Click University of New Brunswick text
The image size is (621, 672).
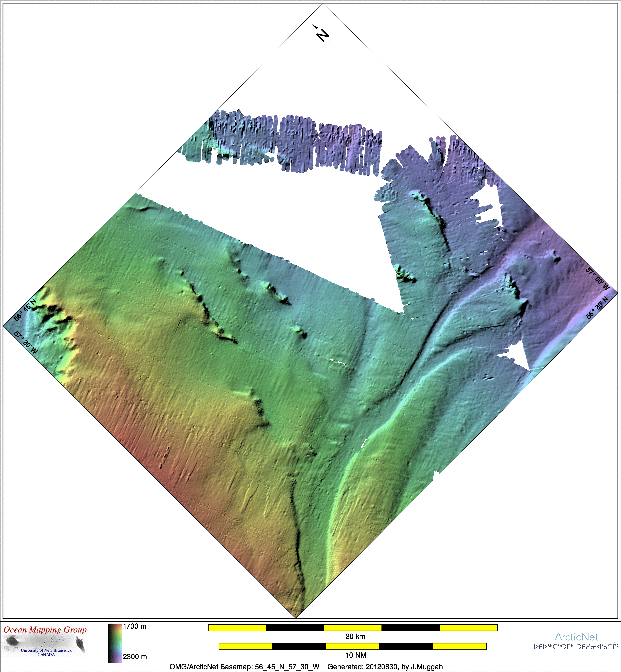[x=46, y=650]
